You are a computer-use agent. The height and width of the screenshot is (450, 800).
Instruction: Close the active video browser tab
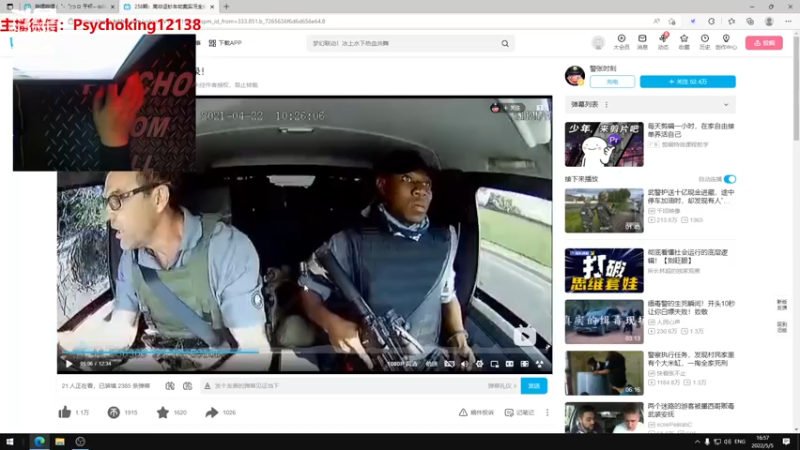(212, 7)
